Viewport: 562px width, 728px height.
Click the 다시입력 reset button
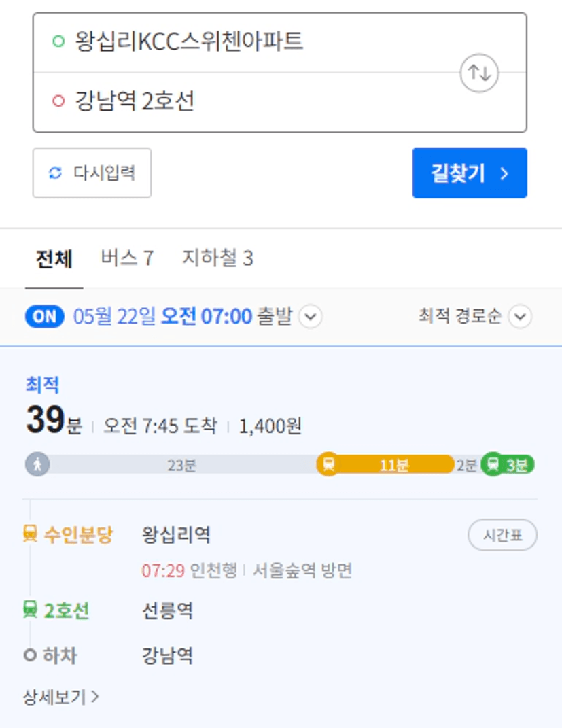point(92,173)
